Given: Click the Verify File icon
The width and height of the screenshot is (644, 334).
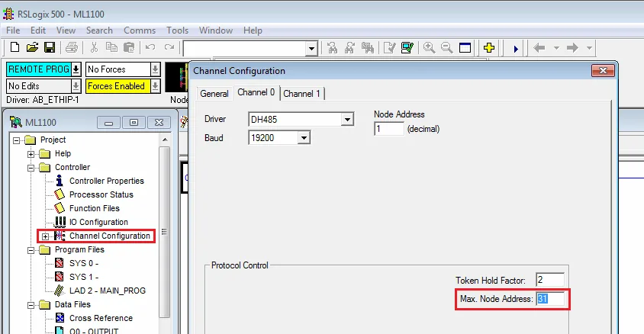Looking at the screenshot, I should click(389, 48).
